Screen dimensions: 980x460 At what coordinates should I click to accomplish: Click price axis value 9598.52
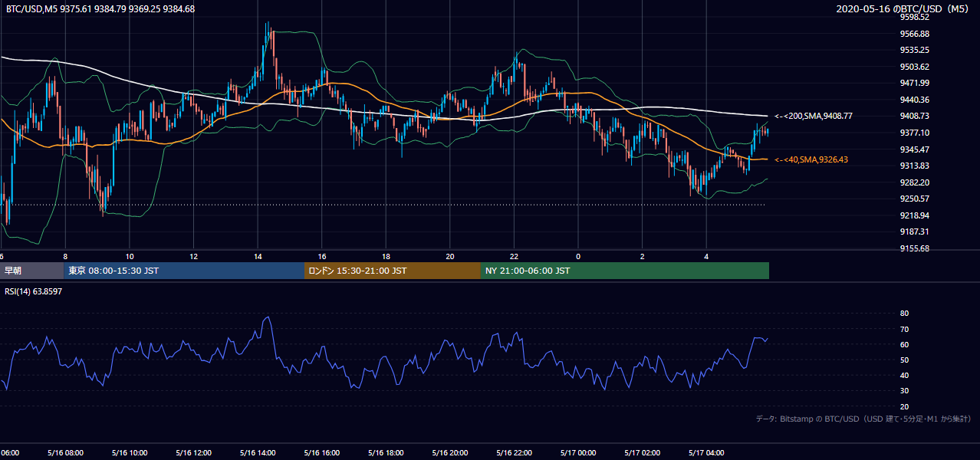[x=915, y=17]
